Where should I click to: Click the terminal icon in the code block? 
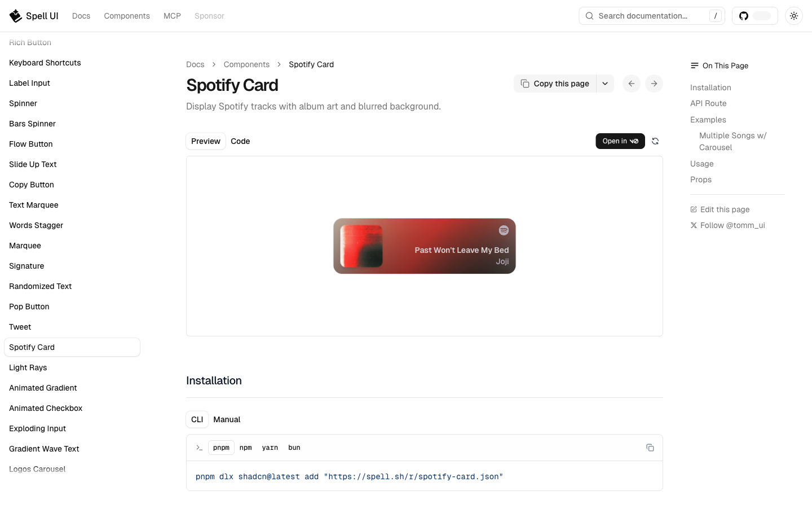point(199,447)
